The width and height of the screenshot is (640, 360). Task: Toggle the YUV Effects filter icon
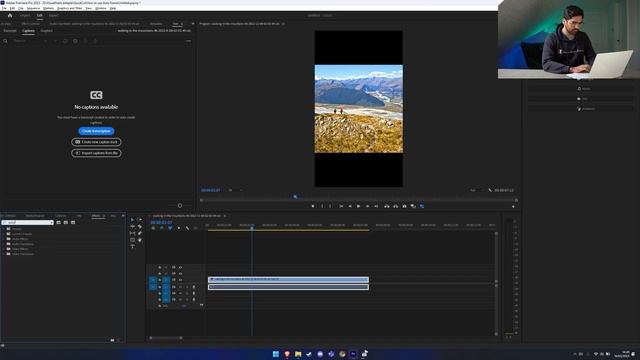[x=73, y=222]
